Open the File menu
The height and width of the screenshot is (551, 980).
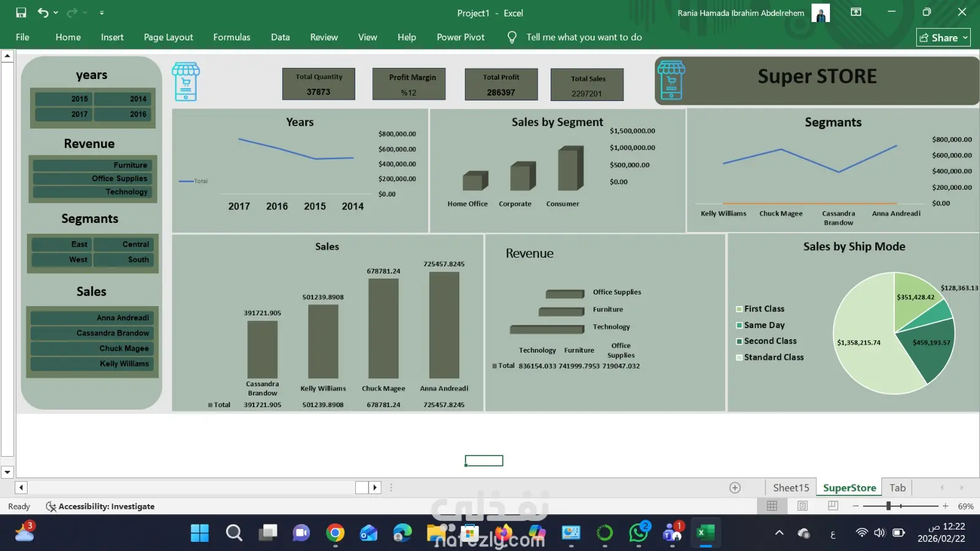click(x=23, y=37)
